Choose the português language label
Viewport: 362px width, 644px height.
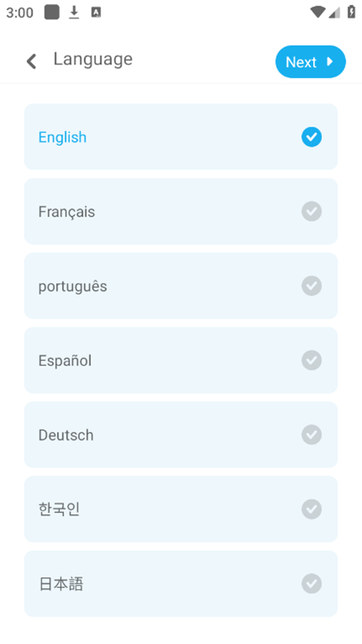pyautogui.click(x=72, y=287)
